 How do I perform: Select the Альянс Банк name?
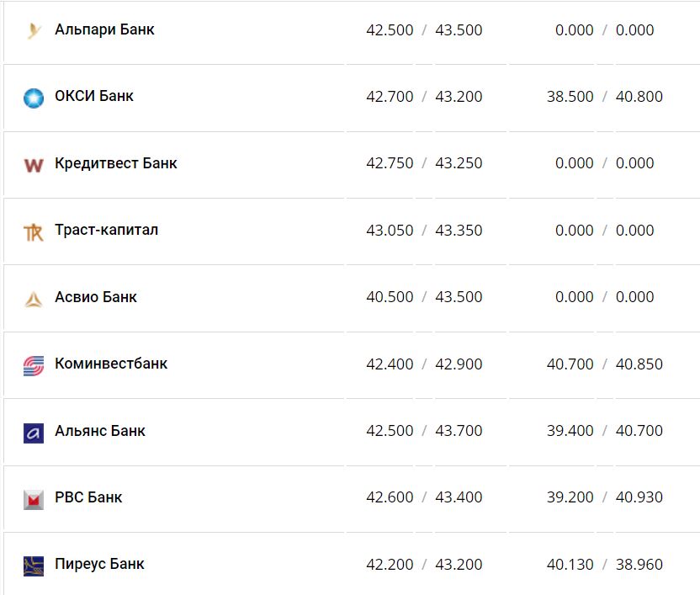(x=100, y=431)
